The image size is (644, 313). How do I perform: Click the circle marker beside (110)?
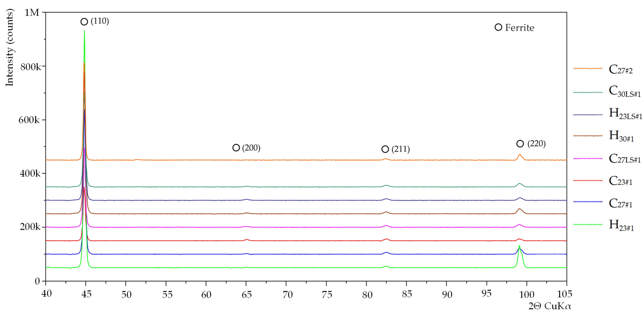tap(84, 22)
